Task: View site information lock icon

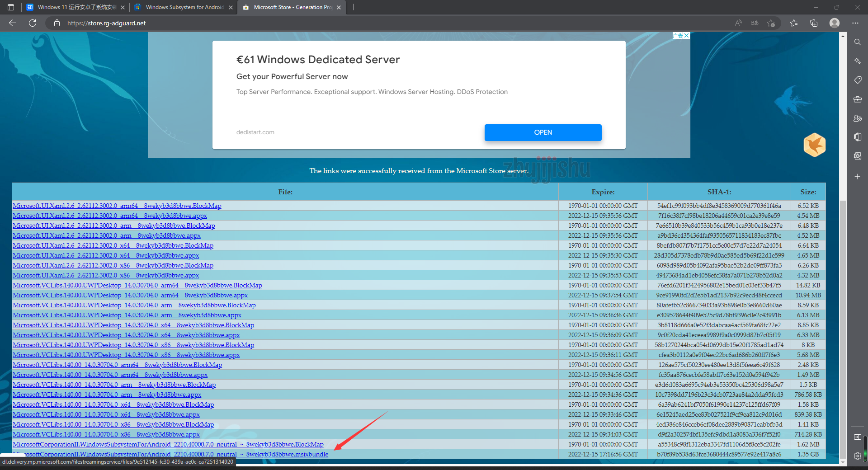Action: click(57, 23)
